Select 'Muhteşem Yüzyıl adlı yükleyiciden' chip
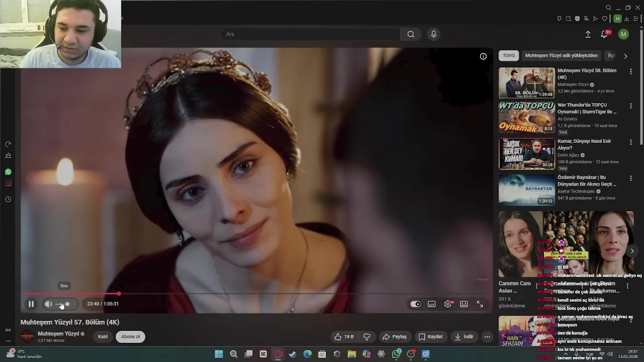 coord(561,55)
